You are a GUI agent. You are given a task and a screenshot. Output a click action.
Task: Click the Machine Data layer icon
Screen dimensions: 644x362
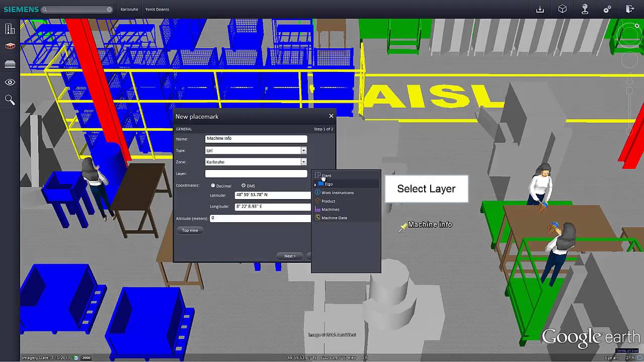pyautogui.click(x=317, y=218)
